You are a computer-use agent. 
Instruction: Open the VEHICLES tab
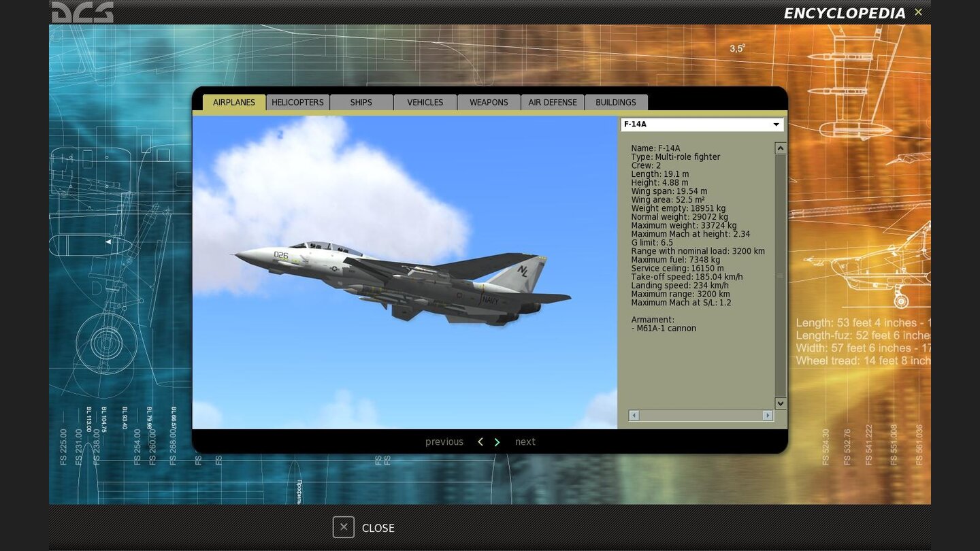[x=425, y=102]
